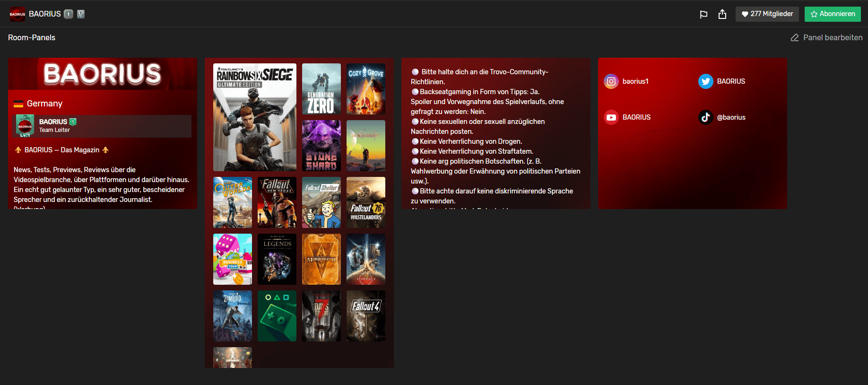Open the Fallout 4 game cover
The image size is (868, 385).
click(x=366, y=316)
